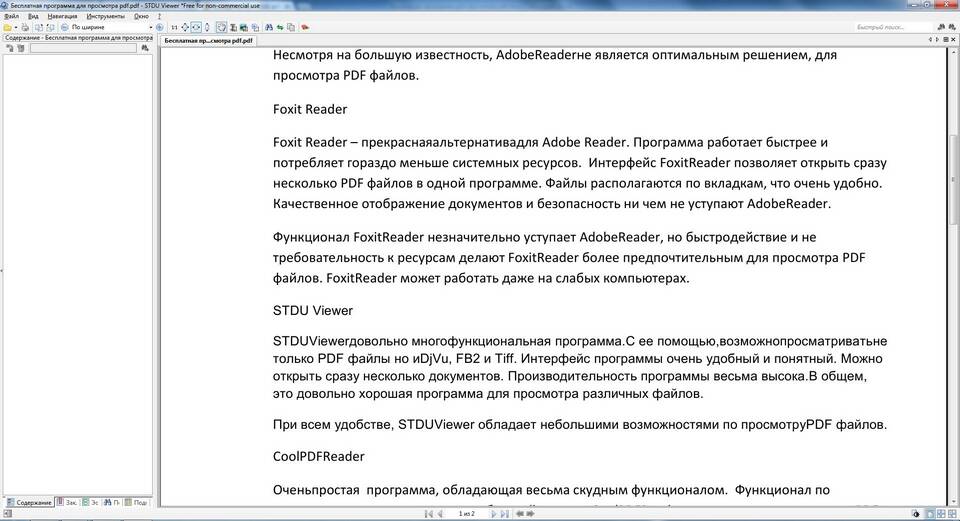Viewport: 960px width, 521px height.
Task: Click the 1 из 2 page number field
Action: (467, 514)
